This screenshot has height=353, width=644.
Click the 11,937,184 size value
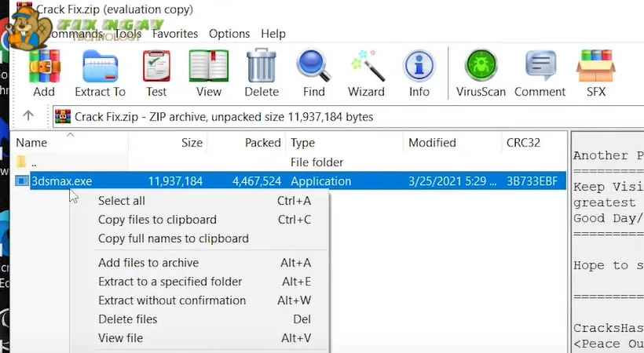[175, 181]
